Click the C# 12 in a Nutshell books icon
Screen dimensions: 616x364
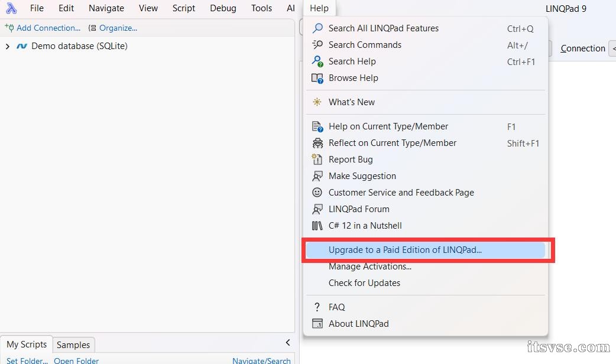[317, 226]
